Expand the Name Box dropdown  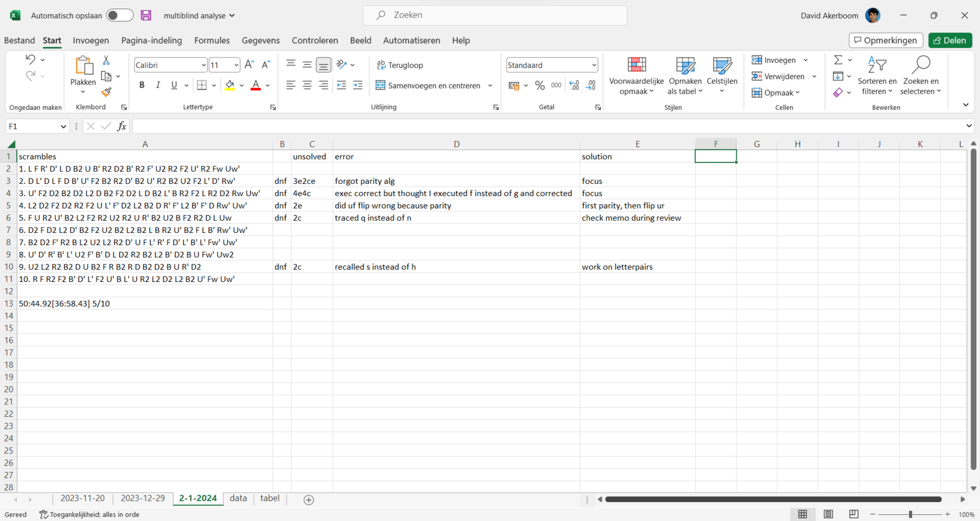coord(63,126)
